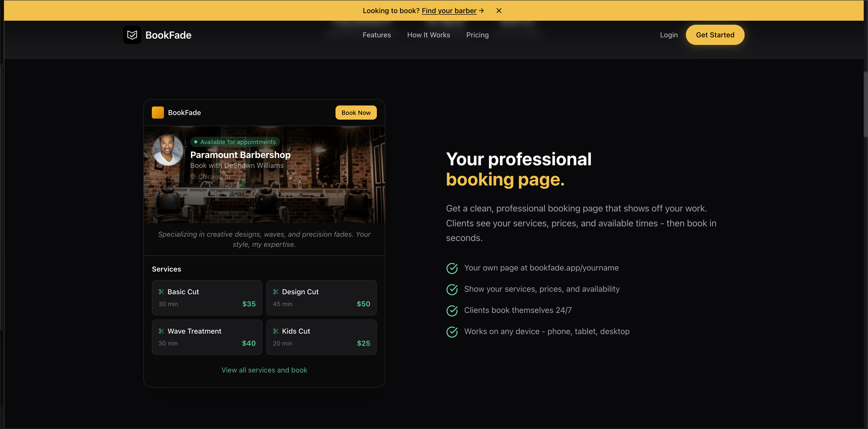Click '20 min' duration on Kids Cut

(282, 343)
